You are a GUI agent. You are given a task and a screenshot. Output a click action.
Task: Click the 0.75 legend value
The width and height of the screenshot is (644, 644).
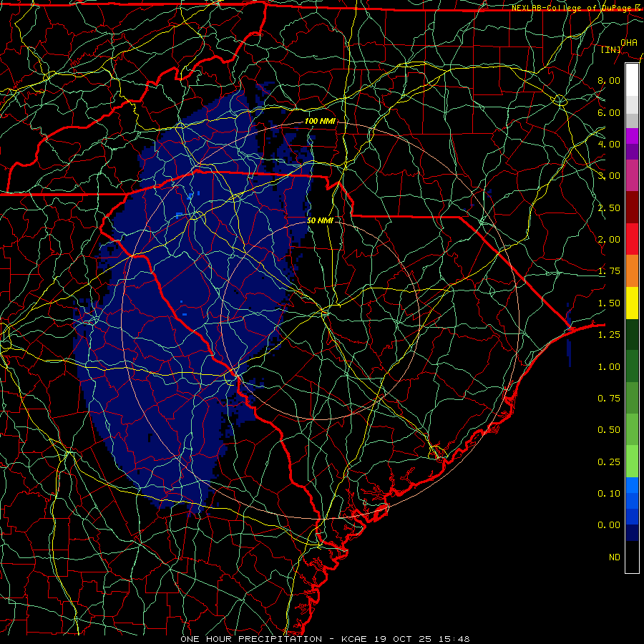click(609, 399)
